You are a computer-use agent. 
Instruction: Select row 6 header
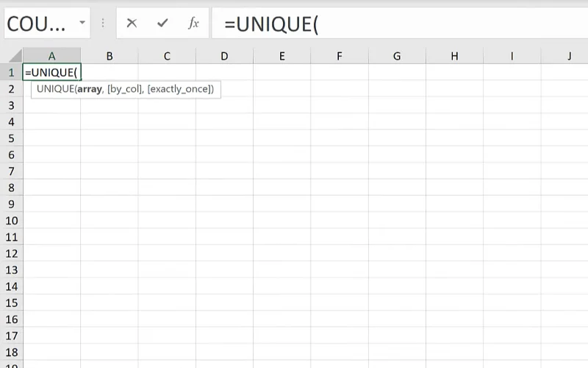tap(11, 155)
